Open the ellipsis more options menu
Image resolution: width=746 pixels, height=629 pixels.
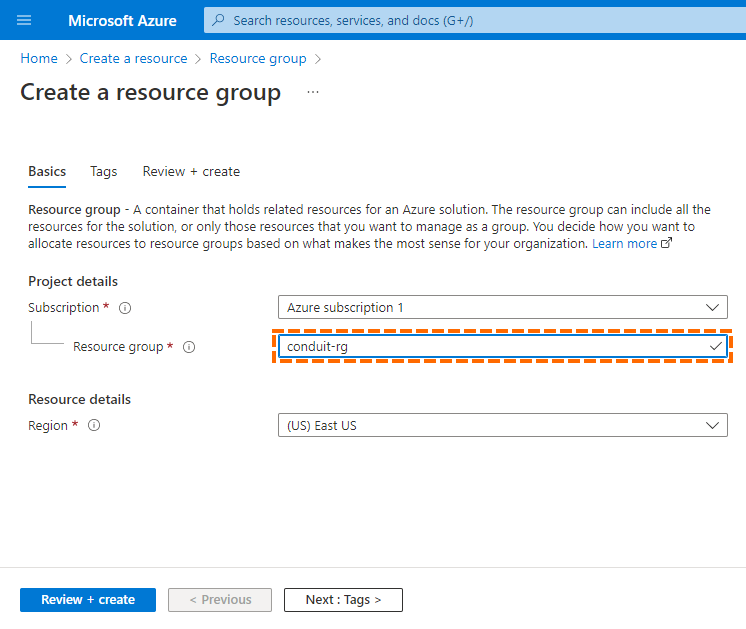pos(313,92)
